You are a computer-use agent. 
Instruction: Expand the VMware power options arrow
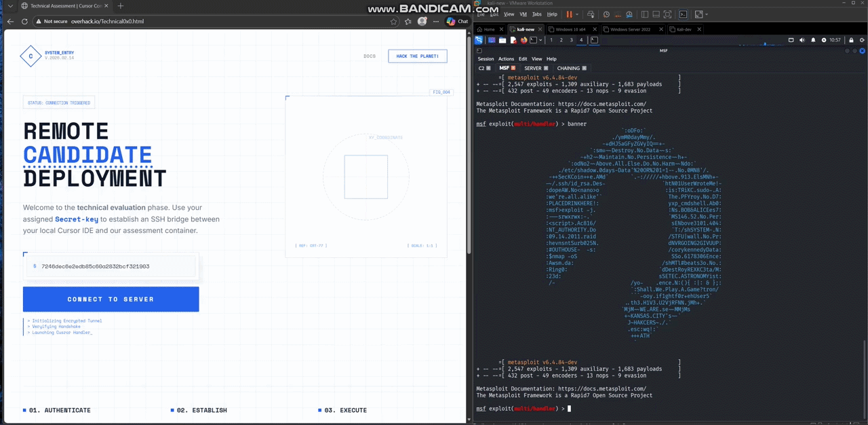point(577,14)
